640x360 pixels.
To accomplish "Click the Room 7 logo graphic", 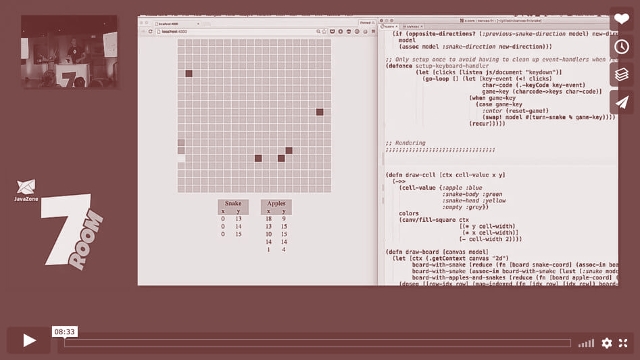I will pos(72,231).
